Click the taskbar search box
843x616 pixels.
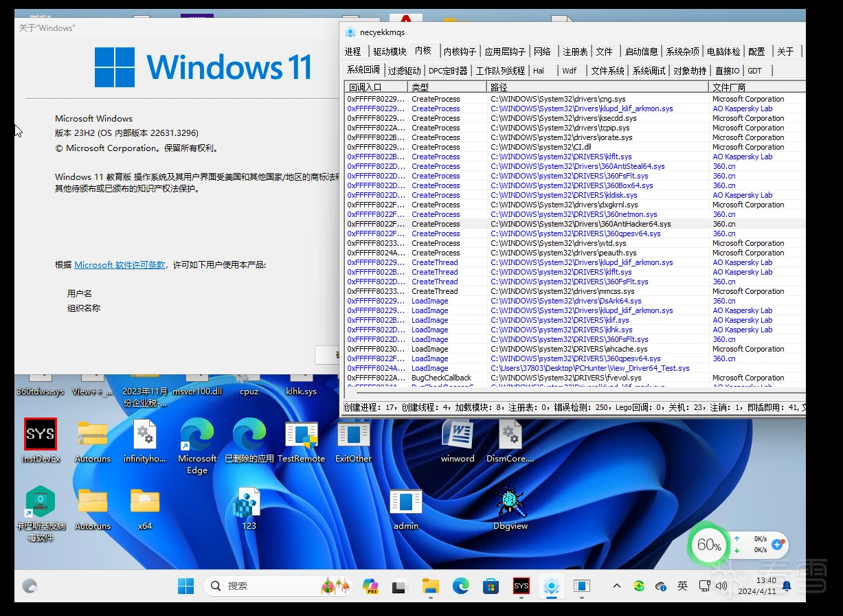click(278, 586)
